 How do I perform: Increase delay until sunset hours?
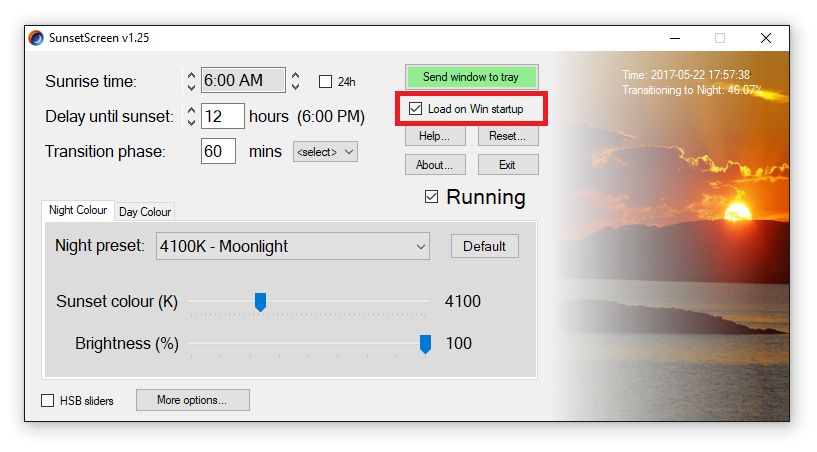[191, 111]
